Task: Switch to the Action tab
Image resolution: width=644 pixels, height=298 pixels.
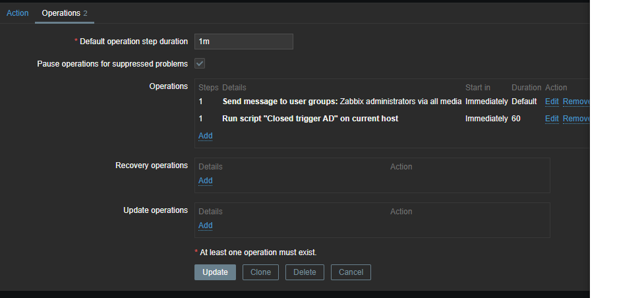Action: (17, 13)
